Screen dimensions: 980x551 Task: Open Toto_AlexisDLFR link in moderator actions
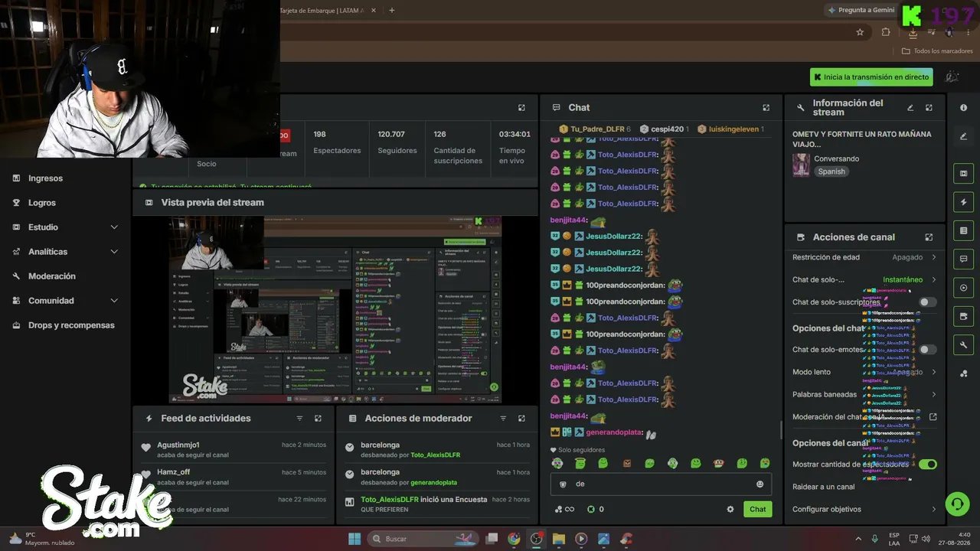(435, 455)
